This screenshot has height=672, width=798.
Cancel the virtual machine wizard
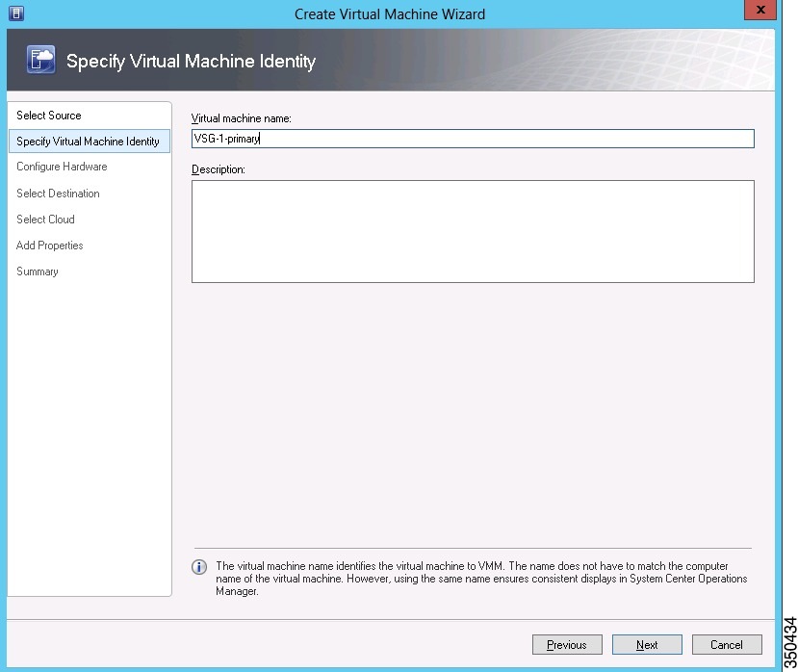(x=726, y=645)
